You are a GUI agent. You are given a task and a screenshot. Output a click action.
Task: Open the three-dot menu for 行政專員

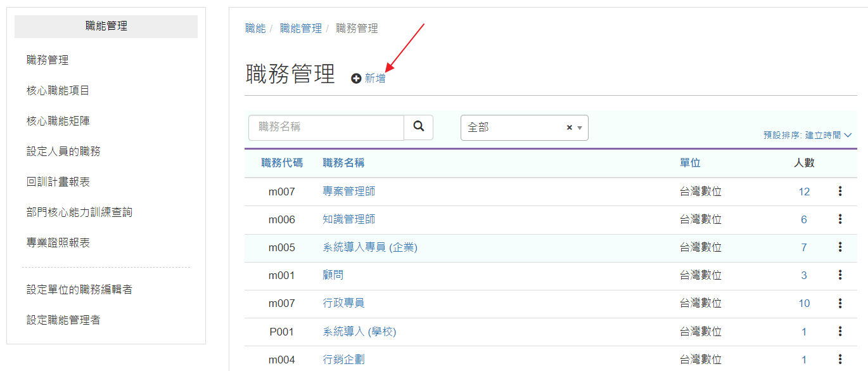(x=840, y=303)
